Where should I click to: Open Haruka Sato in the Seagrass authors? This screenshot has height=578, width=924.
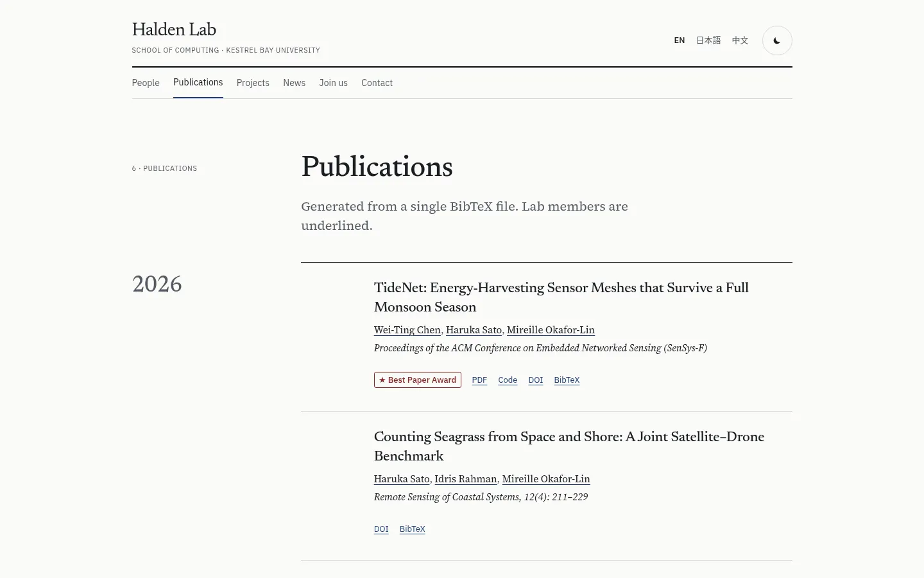pos(402,479)
